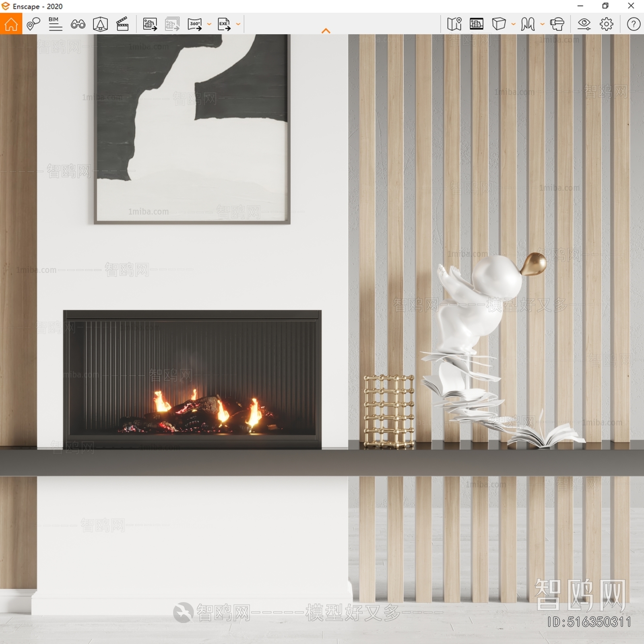
Task: Toggle the BIM information mode
Action: (55, 24)
